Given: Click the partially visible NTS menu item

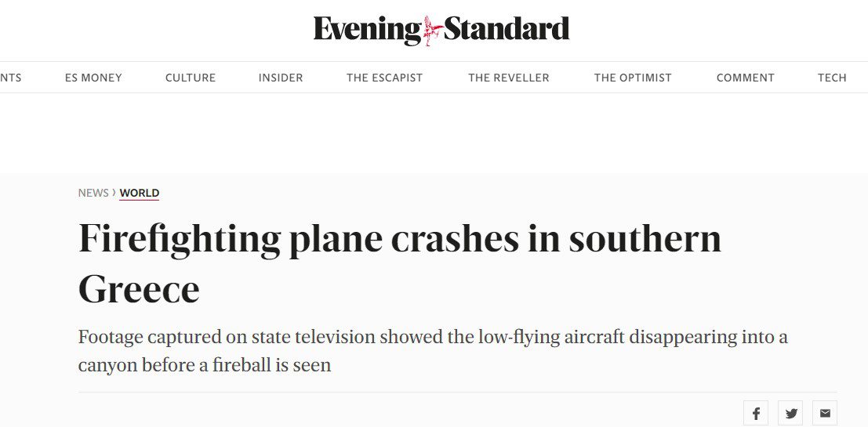Looking at the screenshot, I should (10, 78).
